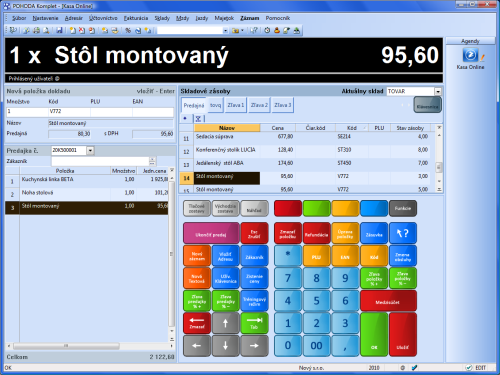The height and width of the screenshot is (375, 500).
Task: Click the Klávesnica keyboard toggle button
Action: [428, 105]
